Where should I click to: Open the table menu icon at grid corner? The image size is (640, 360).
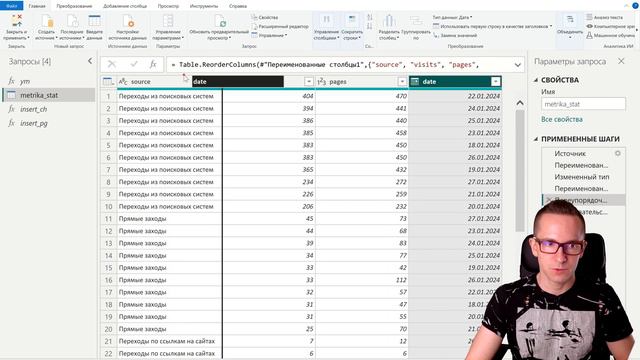(108, 82)
